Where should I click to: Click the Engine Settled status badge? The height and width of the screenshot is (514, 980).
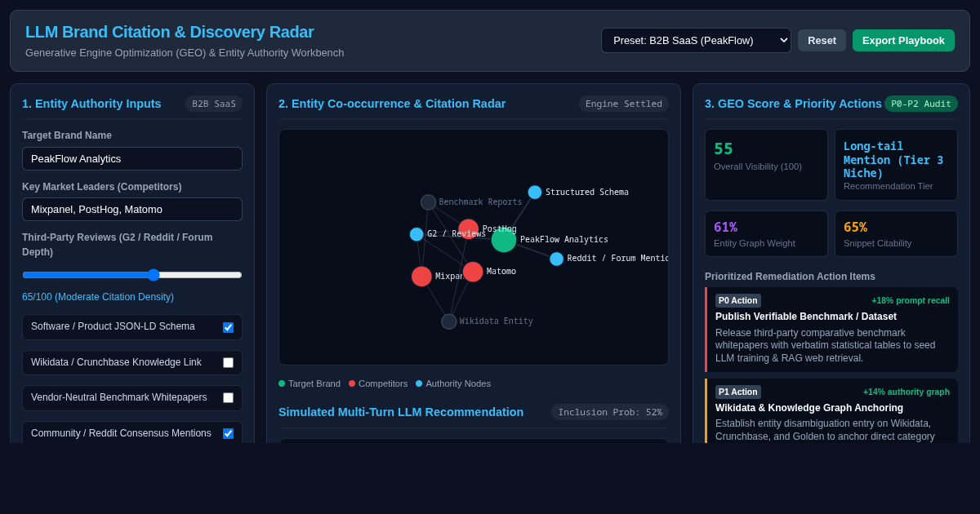pyautogui.click(x=624, y=104)
